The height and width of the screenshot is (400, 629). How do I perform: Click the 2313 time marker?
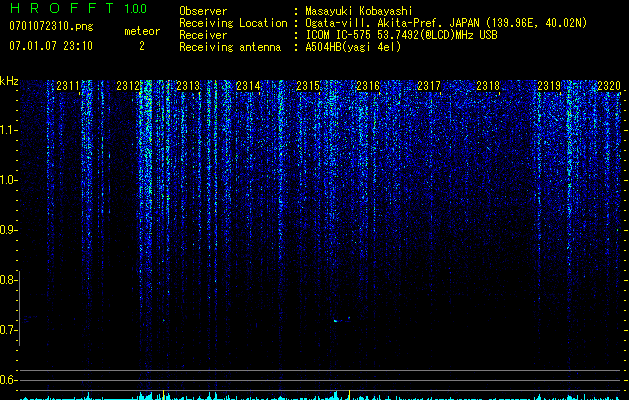point(188,86)
